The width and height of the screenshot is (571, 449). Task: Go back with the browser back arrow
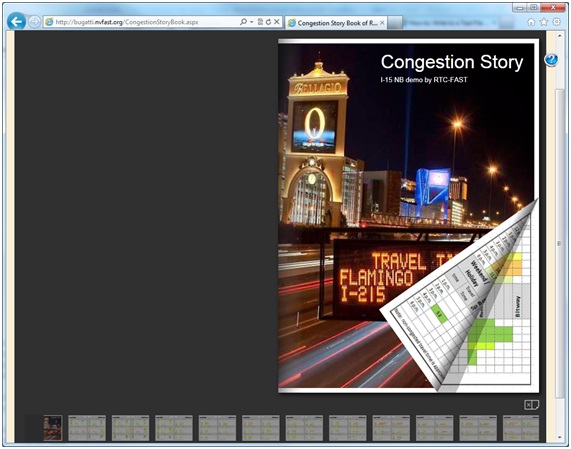(16, 22)
